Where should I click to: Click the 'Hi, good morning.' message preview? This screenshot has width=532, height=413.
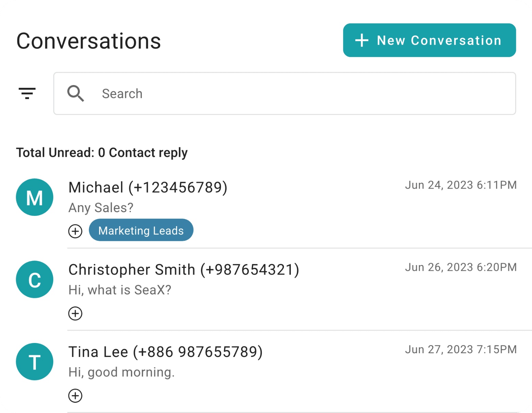(122, 372)
